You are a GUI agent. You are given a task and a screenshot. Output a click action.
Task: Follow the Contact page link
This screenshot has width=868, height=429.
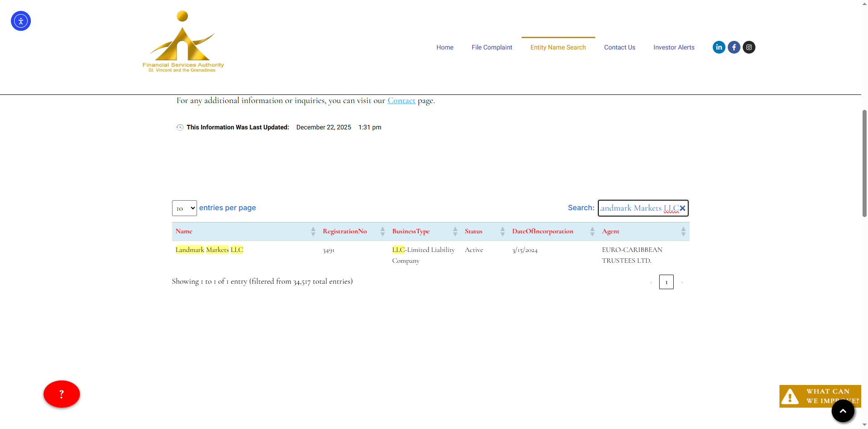click(x=401, y=101)
